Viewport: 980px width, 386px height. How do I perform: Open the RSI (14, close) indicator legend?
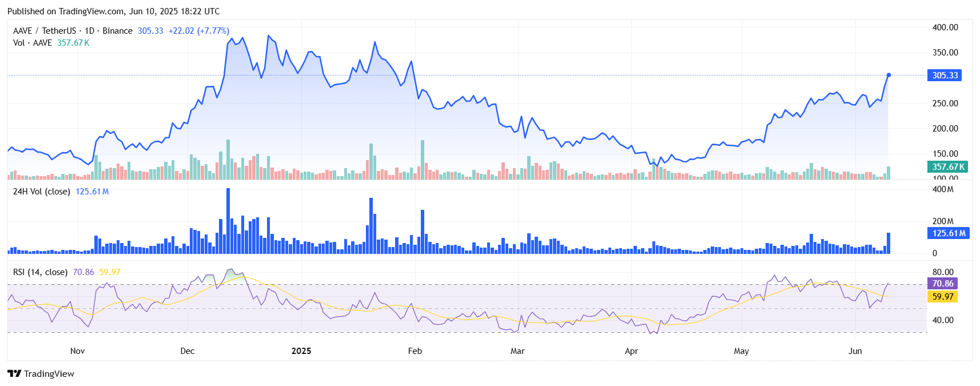[40, 272]
